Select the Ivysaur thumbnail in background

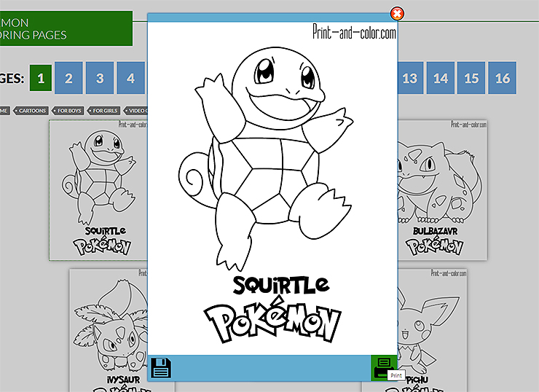(x=109, y=330)
